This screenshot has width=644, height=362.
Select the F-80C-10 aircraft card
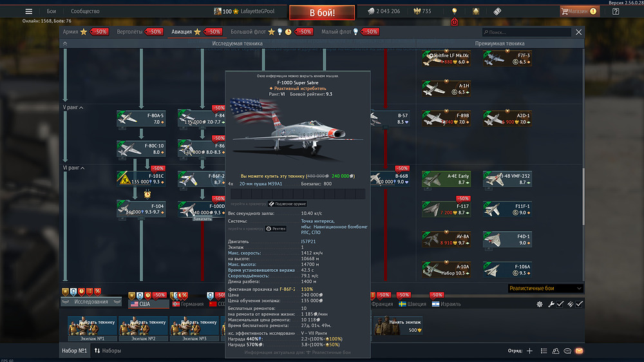pos(141,149)
